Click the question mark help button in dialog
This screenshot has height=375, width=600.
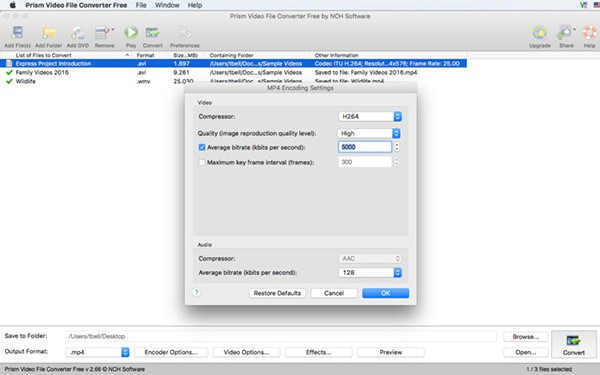click(x=196, y=293)
